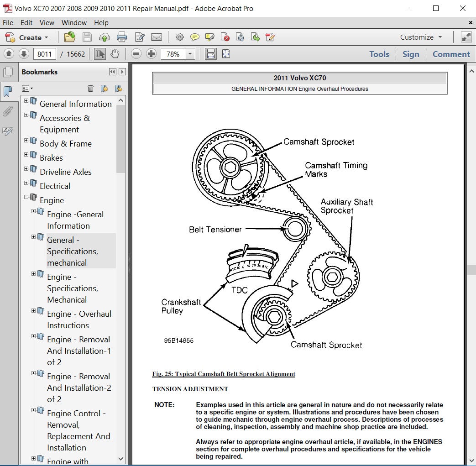Click the Rotate pages icon
Screen dimensions: 476x466
coord(240,37)
